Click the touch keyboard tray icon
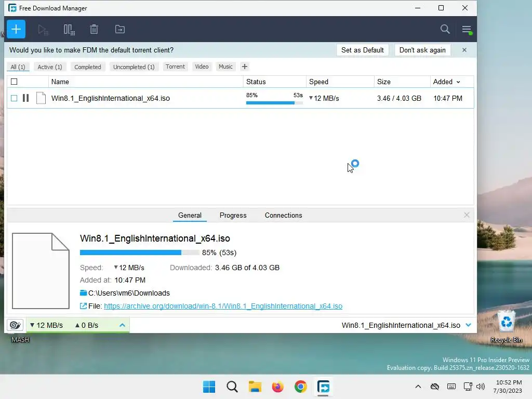The height and width of the screenshot is (399, 532). click(451, 387)
